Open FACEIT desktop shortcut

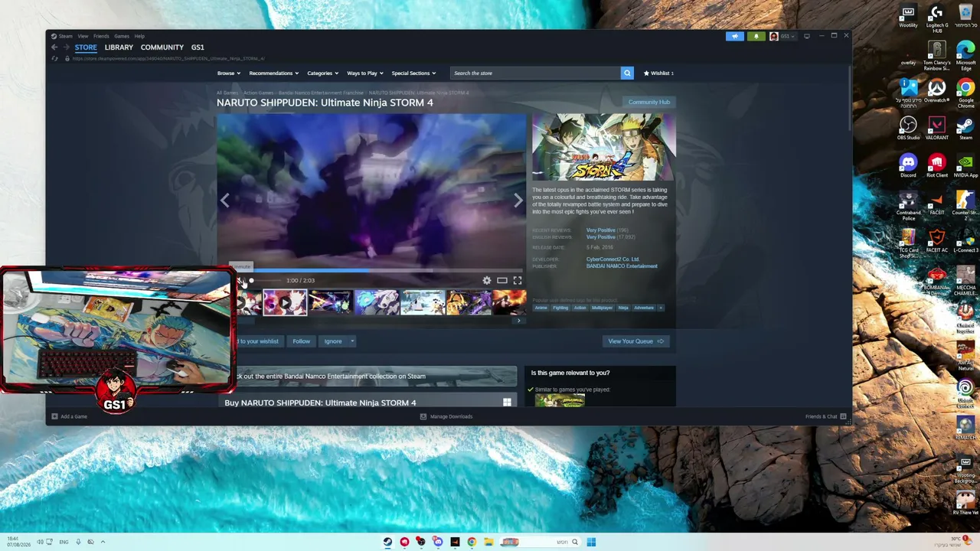click(x=936, y=204)
